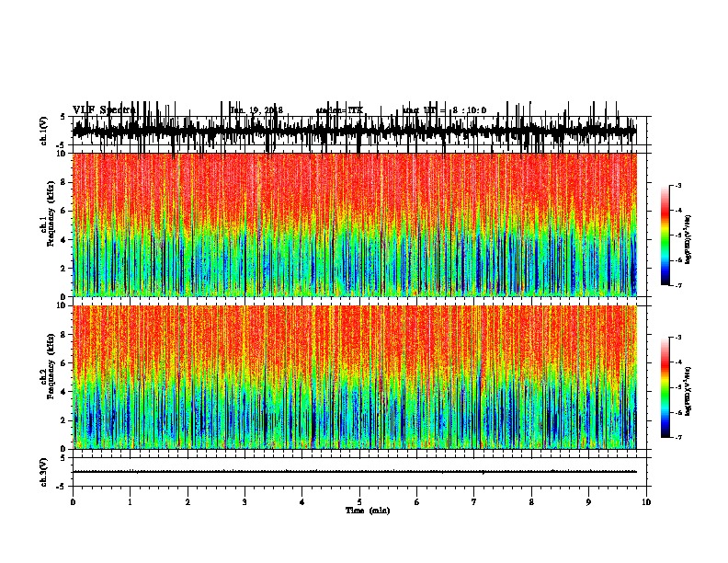Click the time axis tick label "10"
Viewport: 728px width, 563px height.
[646, 502]
